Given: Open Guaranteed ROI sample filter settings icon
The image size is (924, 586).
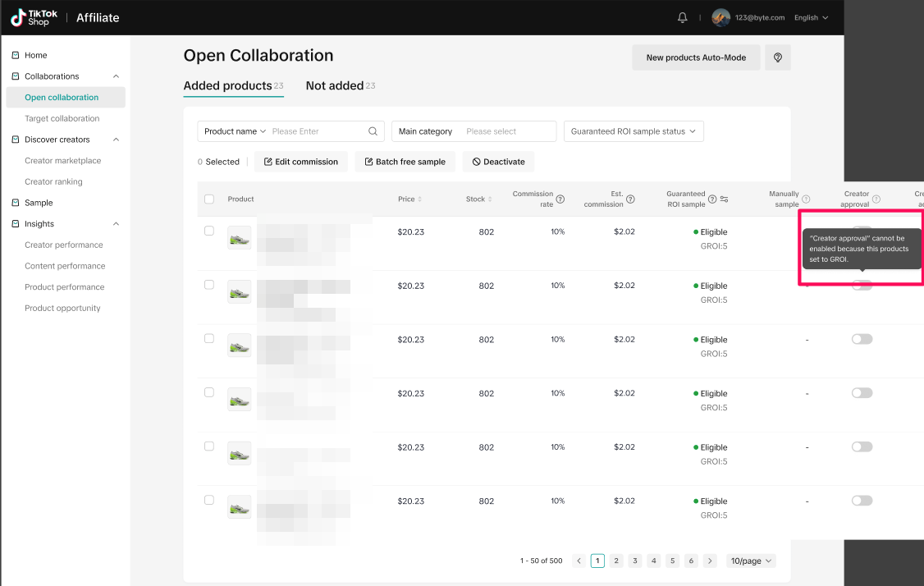Looking at the screenshot, I should tap(725, 199).
